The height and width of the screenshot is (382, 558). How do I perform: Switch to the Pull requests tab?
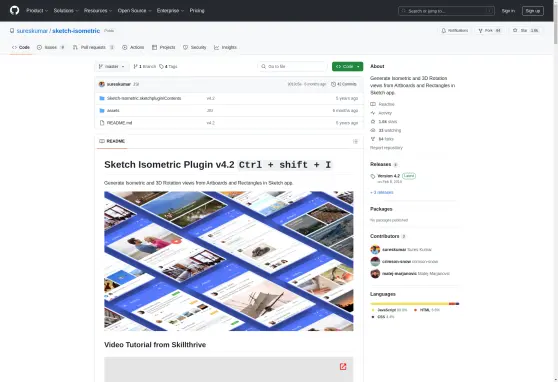pos(93,47)
